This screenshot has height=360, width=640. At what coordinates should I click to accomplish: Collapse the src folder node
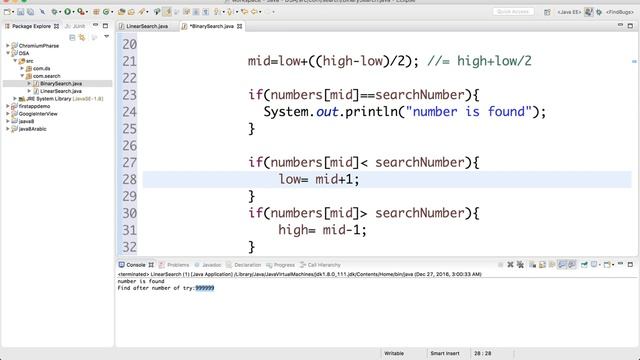point(15,61)
